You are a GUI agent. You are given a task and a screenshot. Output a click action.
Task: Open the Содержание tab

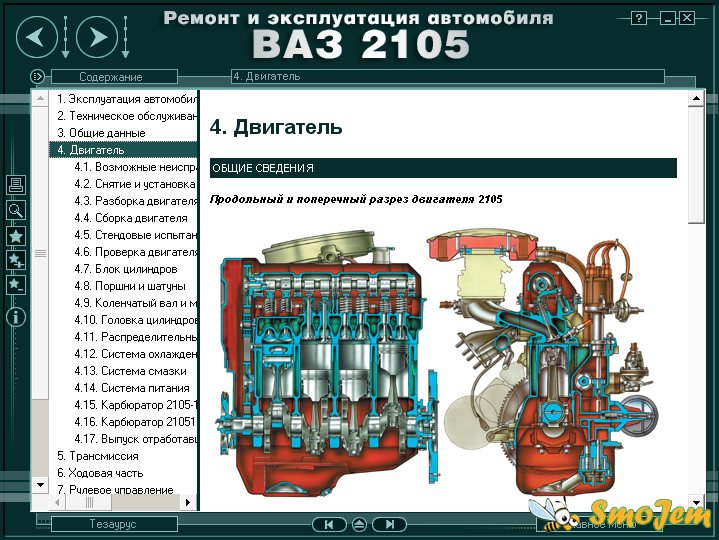click(x=114, y=77)
